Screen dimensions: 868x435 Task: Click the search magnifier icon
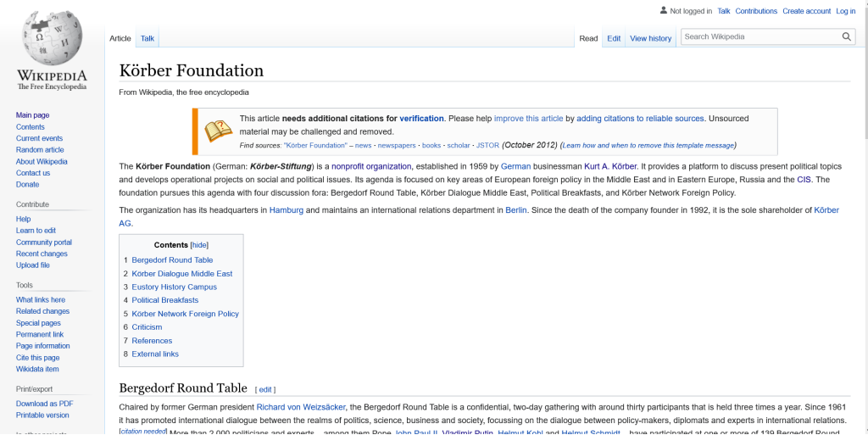click(847, 36)
